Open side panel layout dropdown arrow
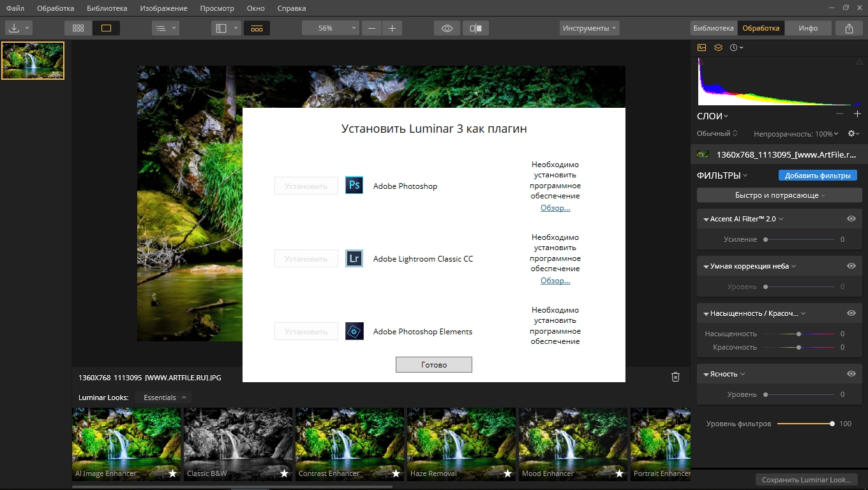 click(236, 28)
